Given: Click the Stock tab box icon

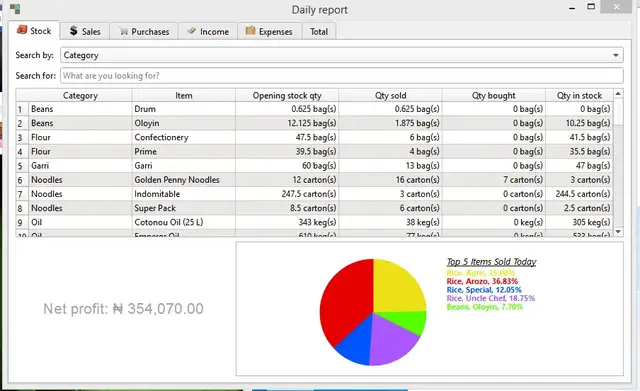Looking at the screenshot, I should [22, 30].
